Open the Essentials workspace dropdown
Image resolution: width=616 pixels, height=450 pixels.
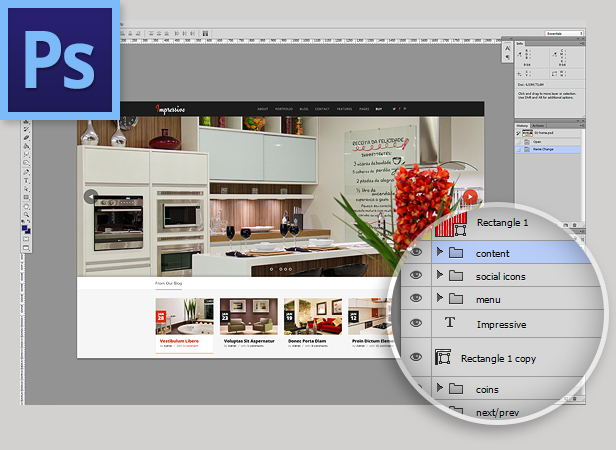point(564,33)
